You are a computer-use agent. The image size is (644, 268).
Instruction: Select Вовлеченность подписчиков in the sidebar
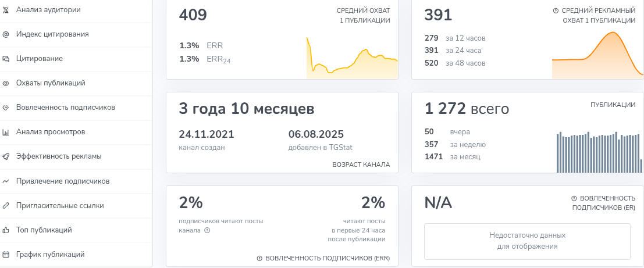[x=76, y=108]
